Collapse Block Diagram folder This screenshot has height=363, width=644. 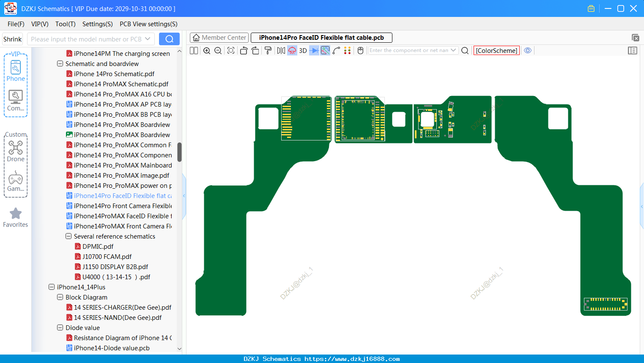pyautogui.click(x=60, y=297)
